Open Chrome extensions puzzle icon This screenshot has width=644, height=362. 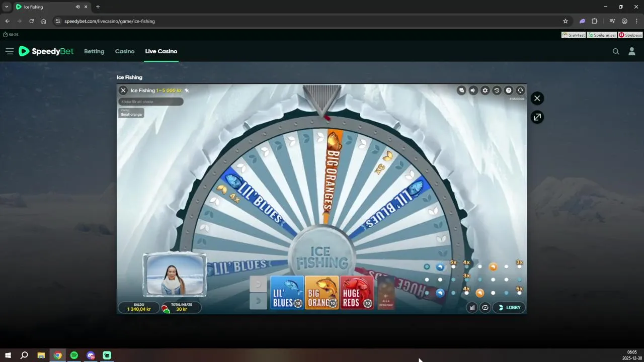pos(595,21)
